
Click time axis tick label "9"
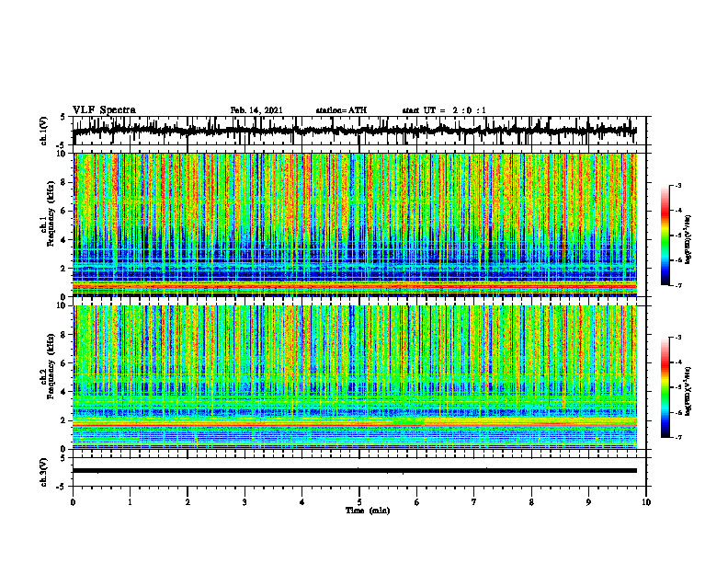pos(588,502)
